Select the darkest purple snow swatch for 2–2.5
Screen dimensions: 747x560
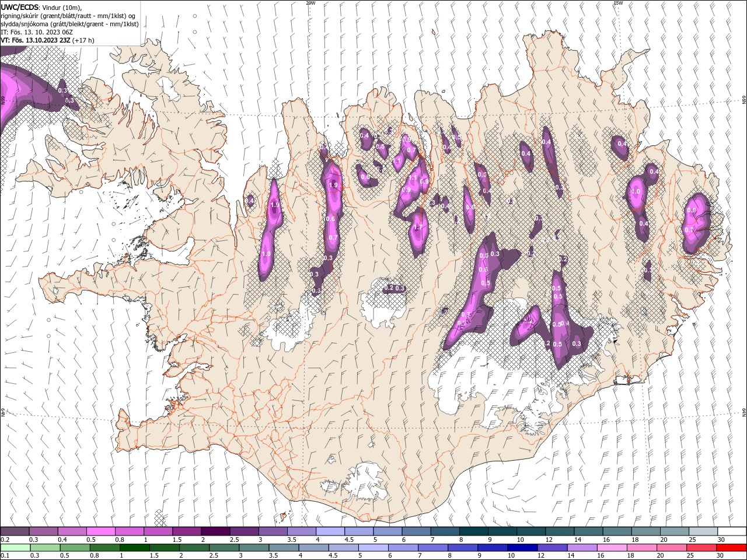pos(215,531)
